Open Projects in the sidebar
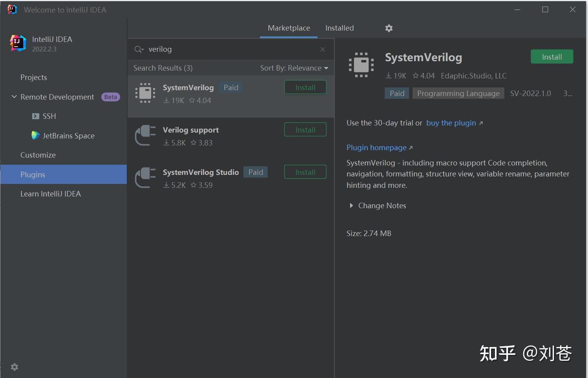Viewport: 588px width, 378px height. coord(34,77)
